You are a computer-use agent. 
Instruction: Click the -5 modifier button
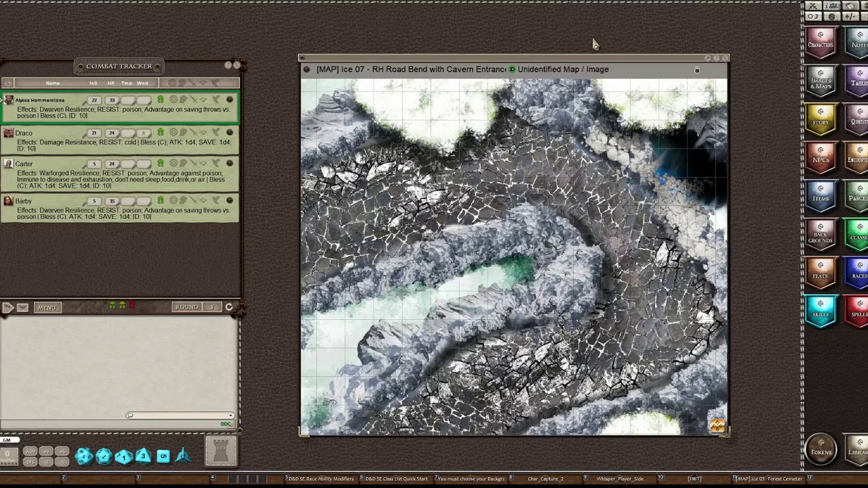tap(62, 462)
